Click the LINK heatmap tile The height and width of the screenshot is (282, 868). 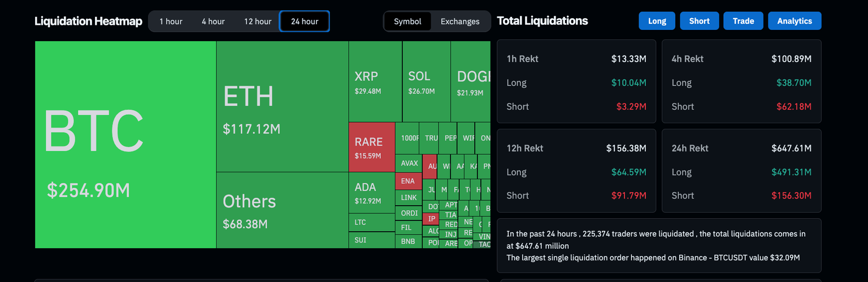(409, 198)
